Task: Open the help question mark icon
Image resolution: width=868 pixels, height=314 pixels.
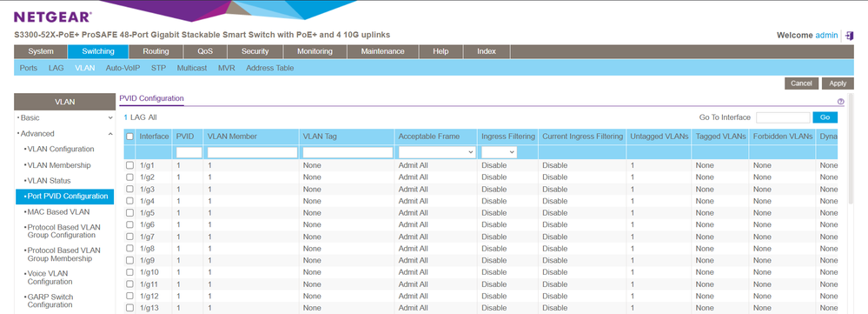Action: tap(840, 102)
